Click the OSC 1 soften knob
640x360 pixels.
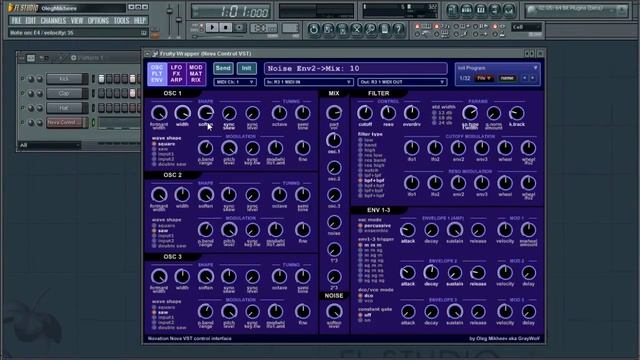click(206, 113)
